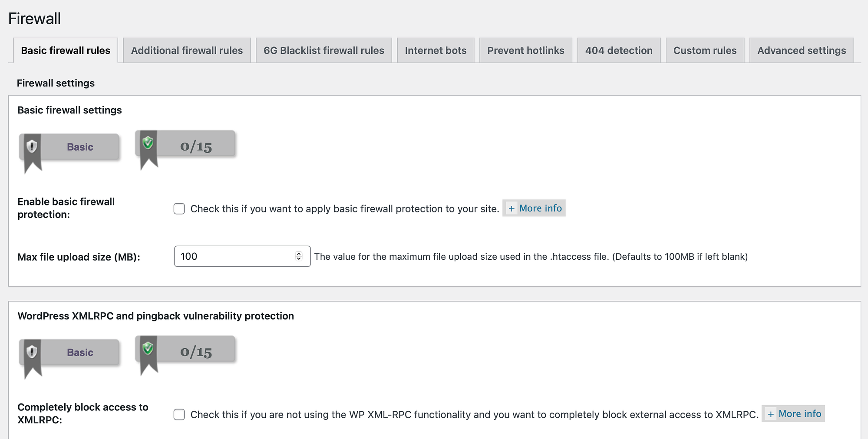The height and width of the screenshot is (439, 868).
Task: Click the green checkmark shield in Basic firewall settings
Action: pyautogui.click(x=148, y=142)
